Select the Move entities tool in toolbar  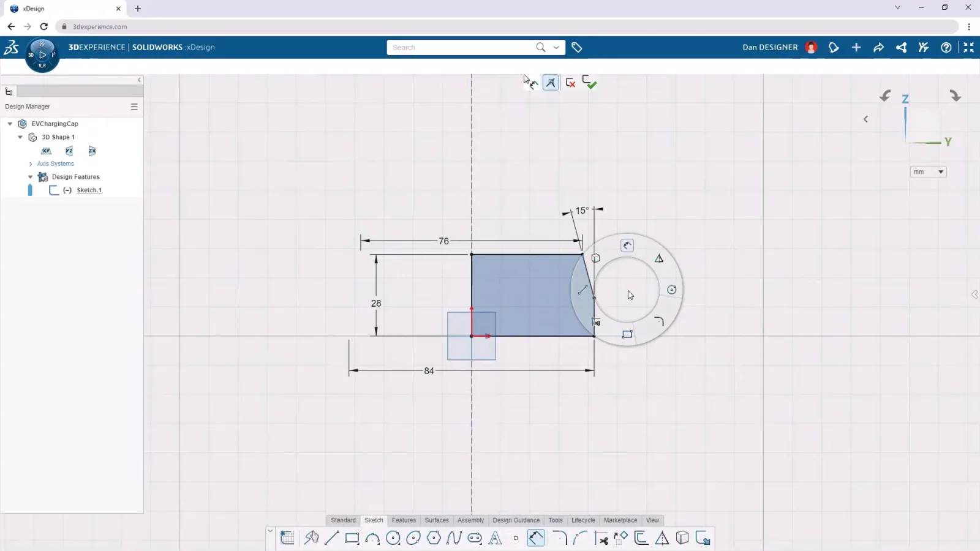(621, 538)
